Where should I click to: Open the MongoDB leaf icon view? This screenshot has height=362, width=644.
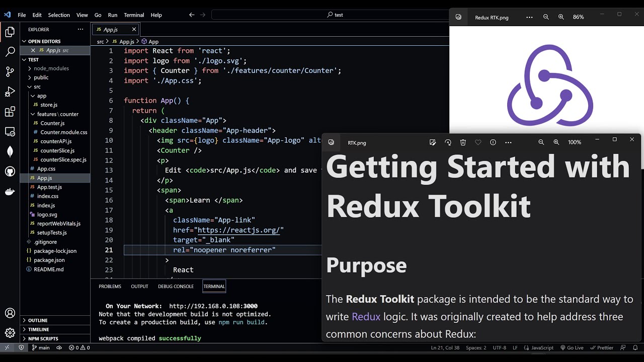(10, 151)
